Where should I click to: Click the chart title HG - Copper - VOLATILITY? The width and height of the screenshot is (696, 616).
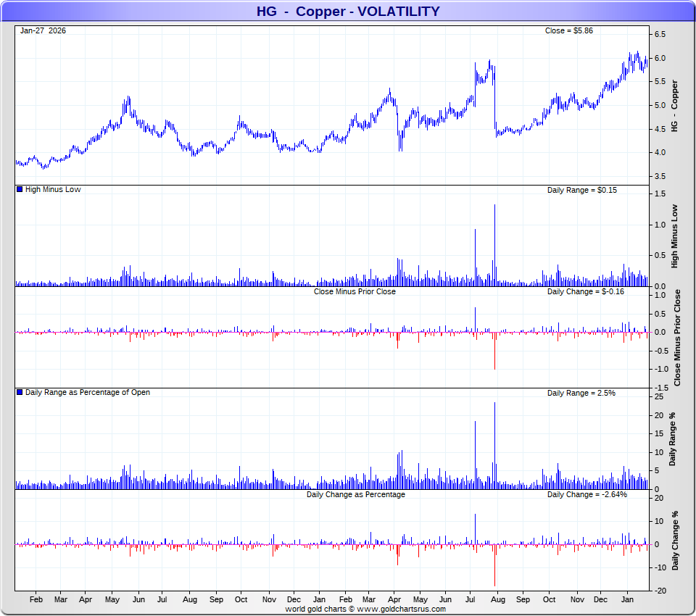tap(348, 11)
